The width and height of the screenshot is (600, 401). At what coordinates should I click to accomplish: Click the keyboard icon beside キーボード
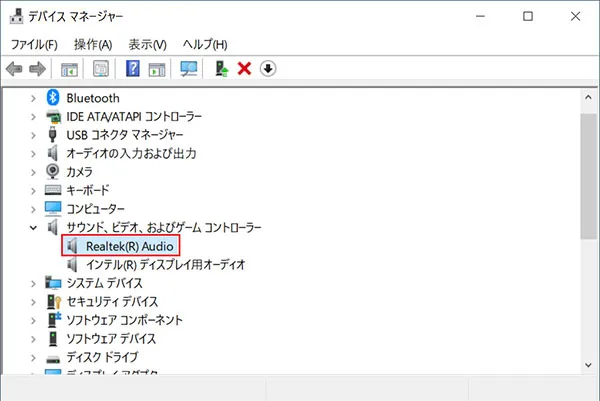pos(53,190)
